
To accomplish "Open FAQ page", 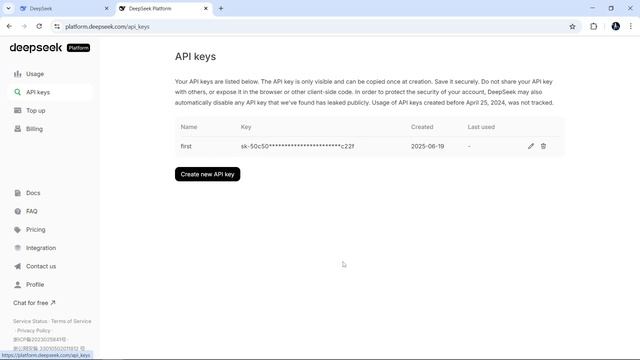I will pos(31,211).
